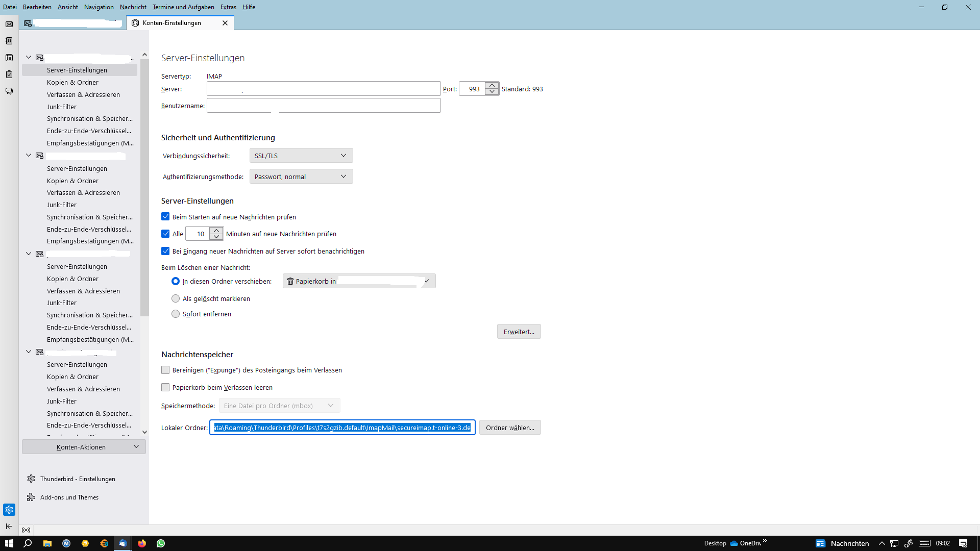Click the settings gear in spaces toolbar
Image resolution: width=980 pixels, height=551 pixels.
(x=9, y=510)
